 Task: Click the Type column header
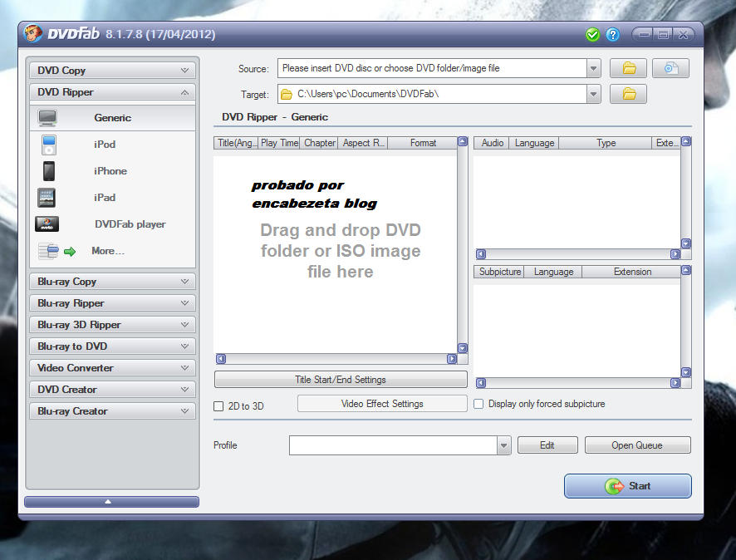(606, 143)
